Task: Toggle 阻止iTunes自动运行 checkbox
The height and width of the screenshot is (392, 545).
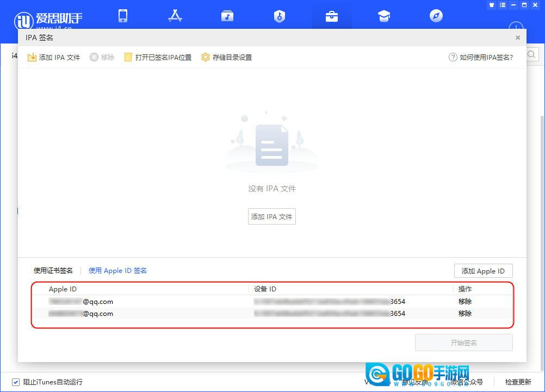Action: pyautogui.click(x=16, y=382)
